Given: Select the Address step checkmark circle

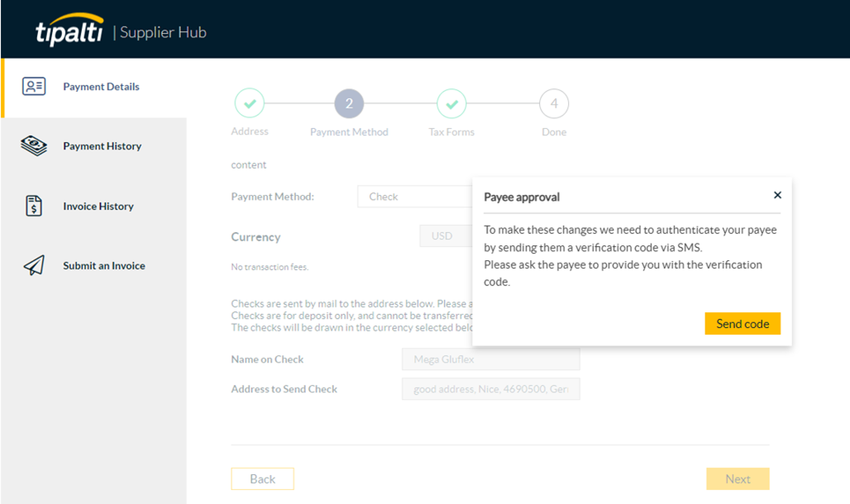Looking at the screenshot, I should click(x=250, y=103).
